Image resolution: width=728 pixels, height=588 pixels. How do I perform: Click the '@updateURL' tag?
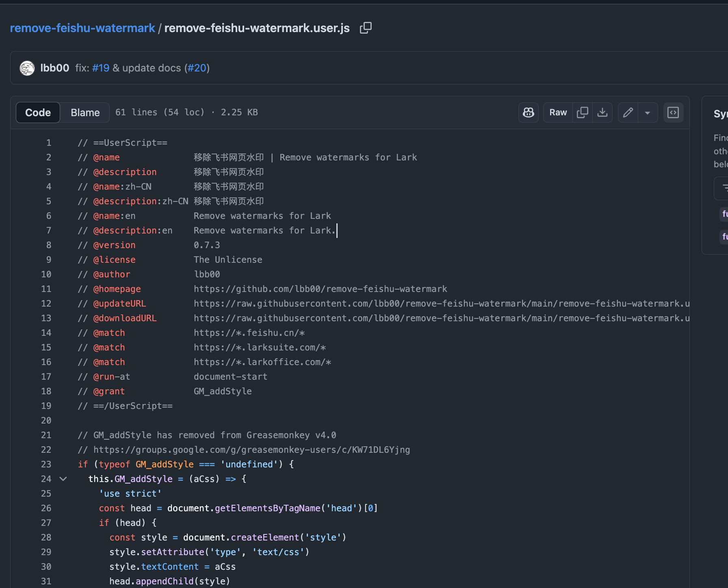(x=119, y=304)
